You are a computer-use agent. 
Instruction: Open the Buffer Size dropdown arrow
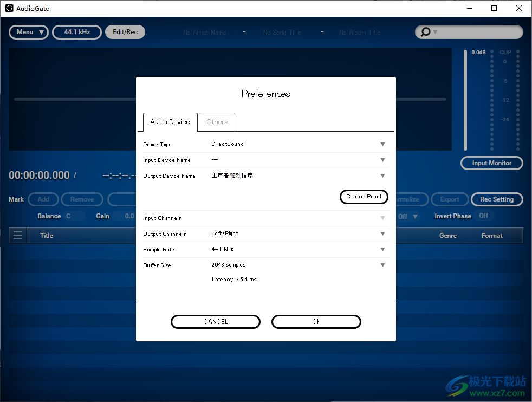tap(382, 265)
